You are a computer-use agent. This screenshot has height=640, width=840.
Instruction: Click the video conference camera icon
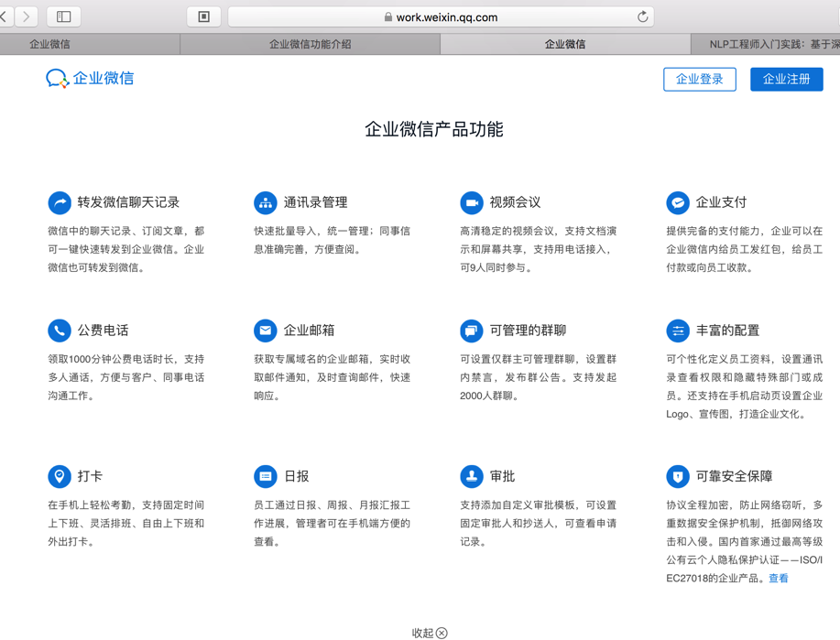click(472, 203)
